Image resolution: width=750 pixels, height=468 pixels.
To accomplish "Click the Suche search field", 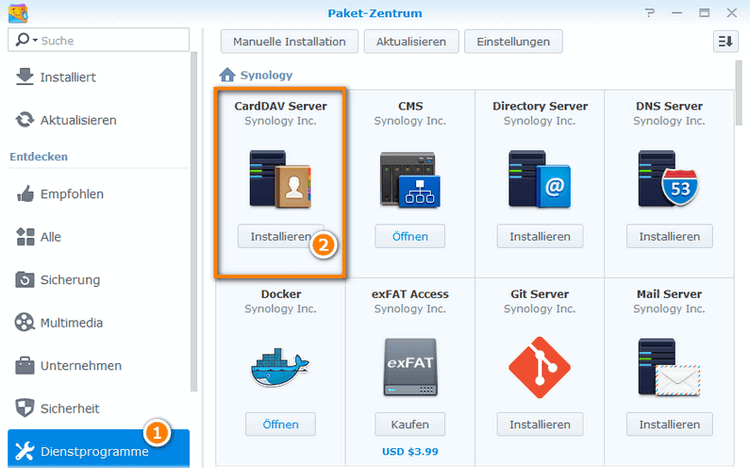I will tap(99, 40).
